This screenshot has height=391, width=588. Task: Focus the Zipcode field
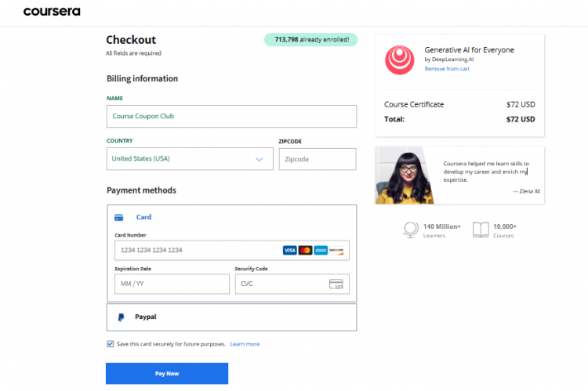tap(317, 159)
